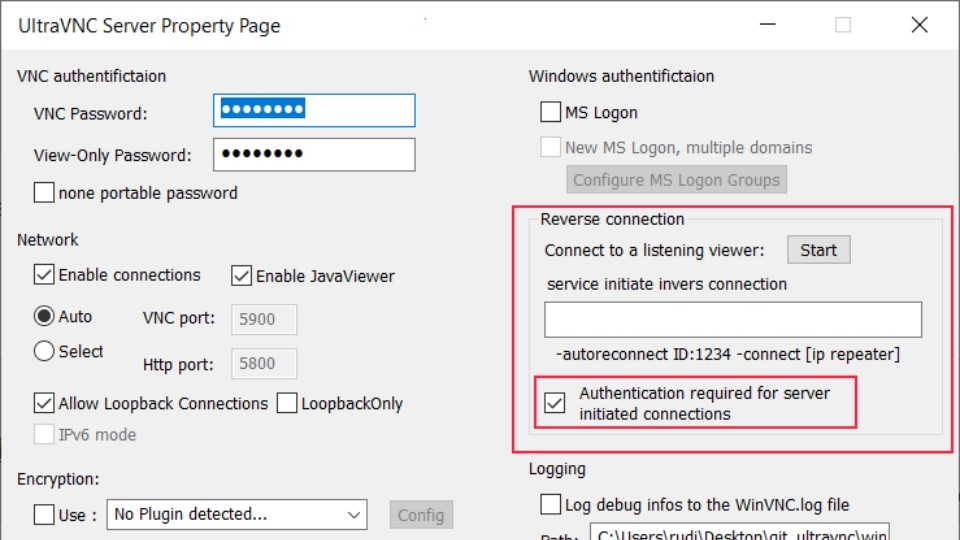This screenshot has width=960, height=540.
Task: Click the encryption Config button
Action: tap(421, 515)
